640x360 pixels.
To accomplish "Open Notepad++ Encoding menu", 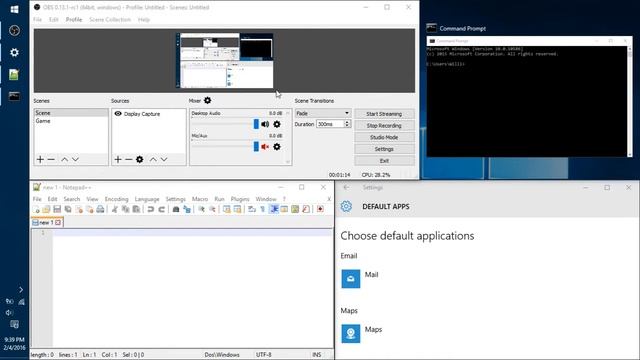I will point(116,199).
